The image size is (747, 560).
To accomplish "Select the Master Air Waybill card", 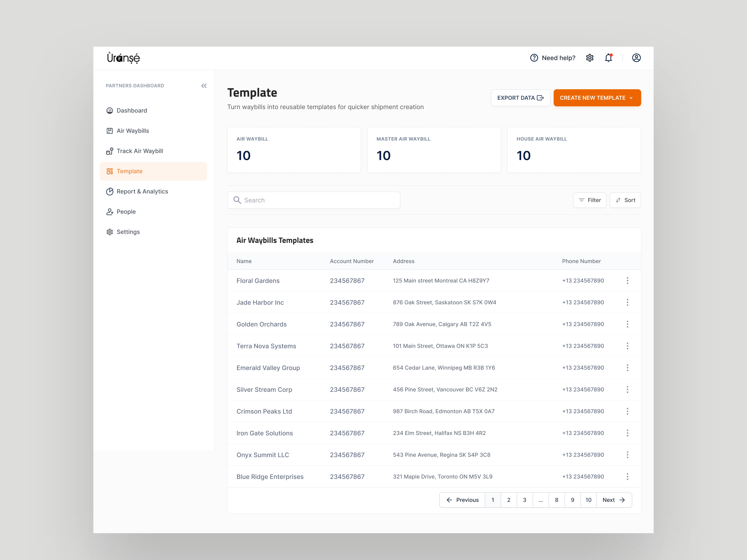I will coord(434,150).
